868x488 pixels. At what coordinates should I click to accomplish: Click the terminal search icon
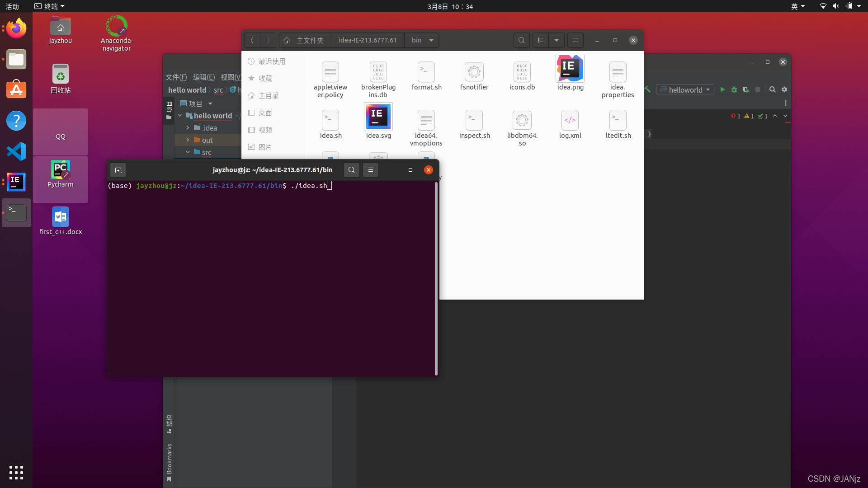351,170
